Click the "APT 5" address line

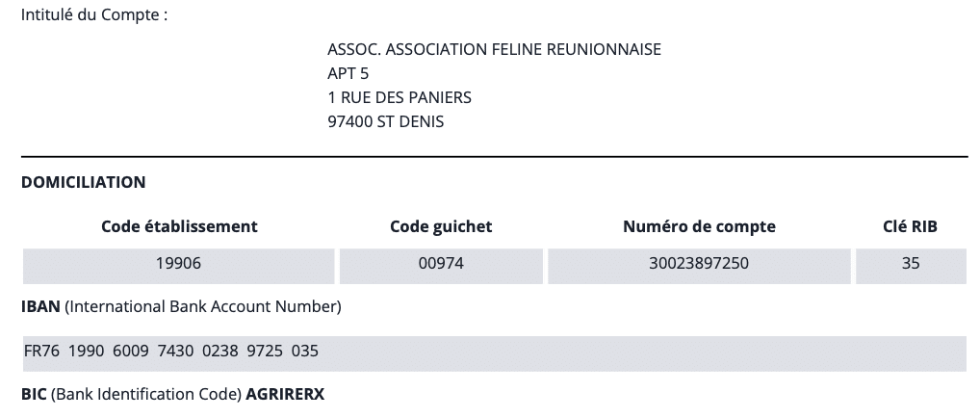click(x=348, y=73)
